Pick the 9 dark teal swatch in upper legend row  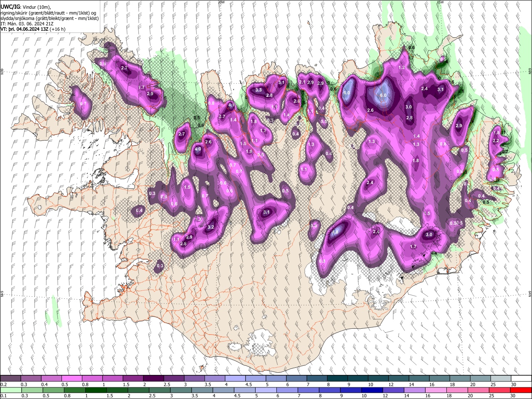click(358, 378)
